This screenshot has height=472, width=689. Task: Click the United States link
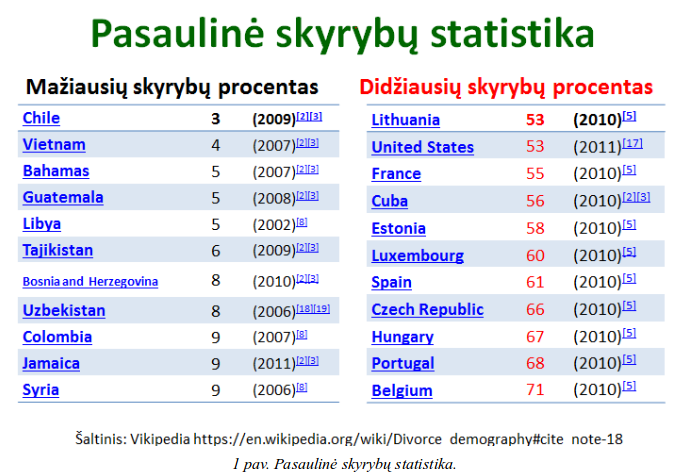pos(422,147)
